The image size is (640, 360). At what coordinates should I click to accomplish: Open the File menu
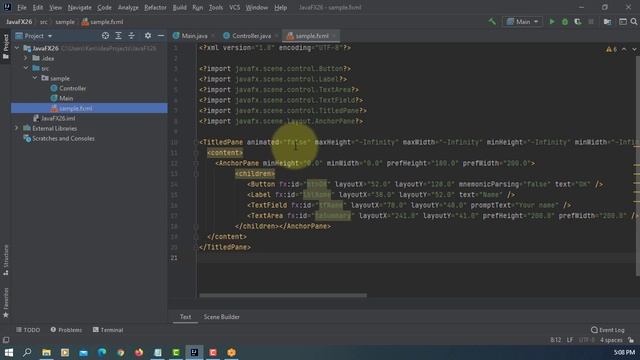click(x=22, y=7)
